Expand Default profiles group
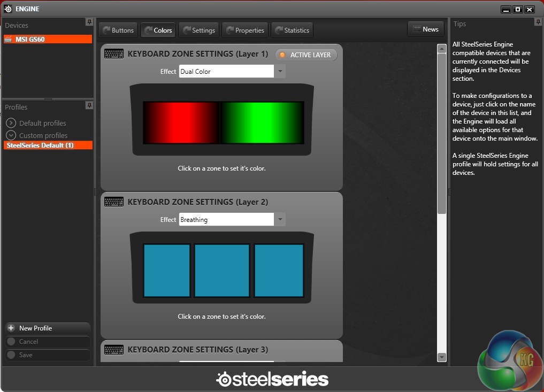The width and height of the screenshot is (544, 392). (x=11, y=123)
